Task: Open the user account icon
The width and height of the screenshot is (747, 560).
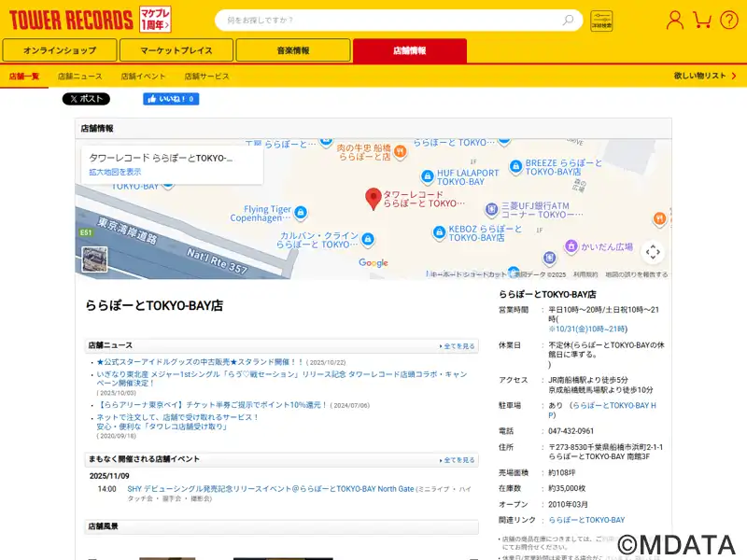Action: pos(674,20)
